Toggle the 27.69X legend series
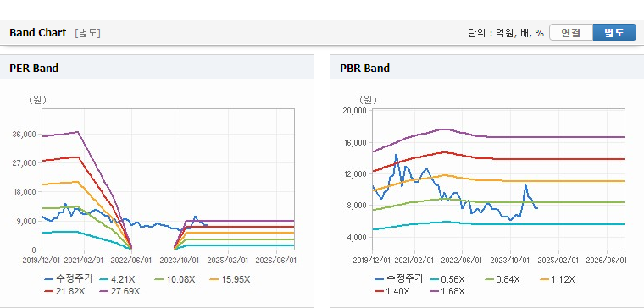The width and height of the screenshot is (644, 308). tap(120, 291)
